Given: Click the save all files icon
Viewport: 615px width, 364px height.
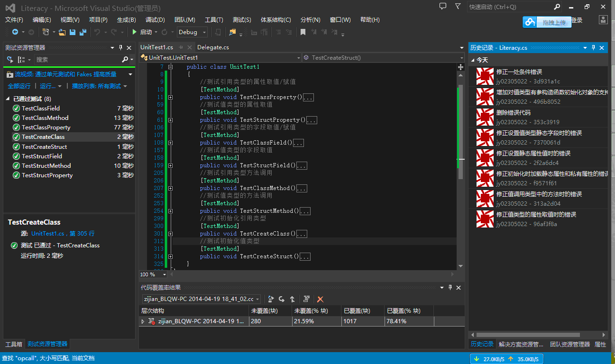Looking at the screenshot, I should click(83, 32).
